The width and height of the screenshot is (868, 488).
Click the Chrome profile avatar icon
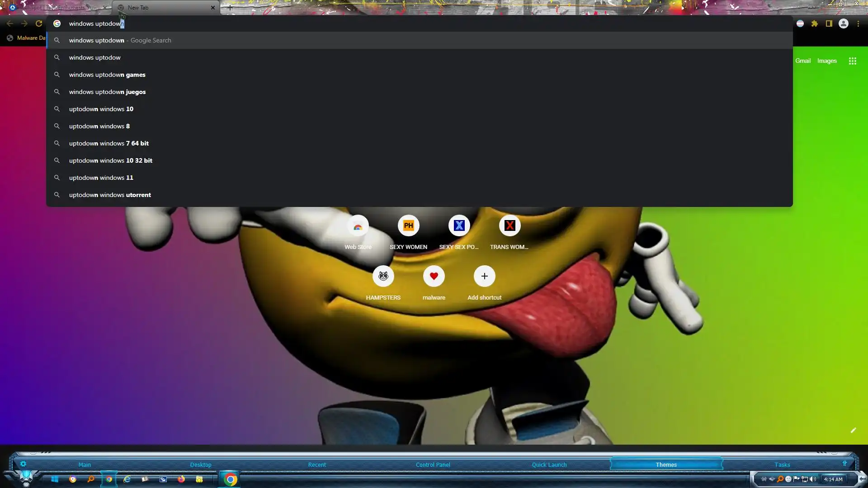[844, 23]
